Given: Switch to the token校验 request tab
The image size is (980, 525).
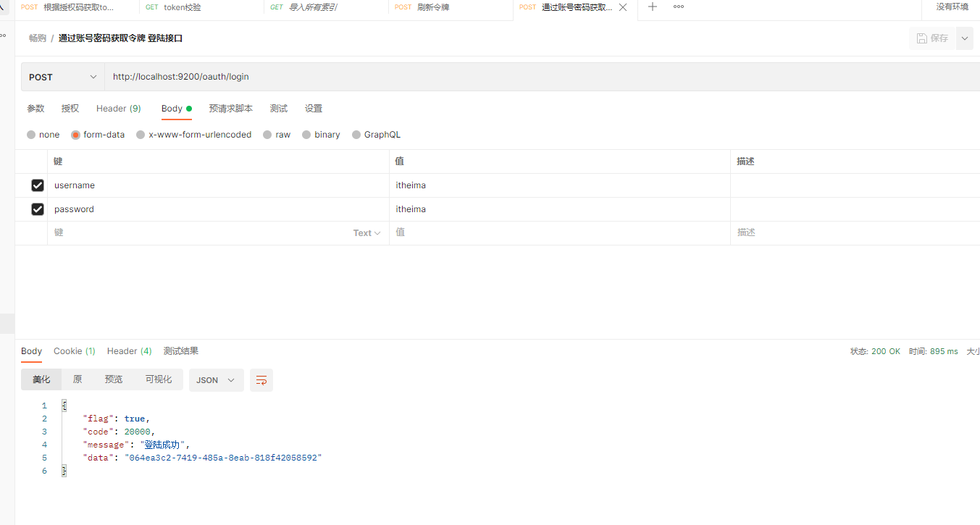Looking at the screenshot, I should point(181,7).
